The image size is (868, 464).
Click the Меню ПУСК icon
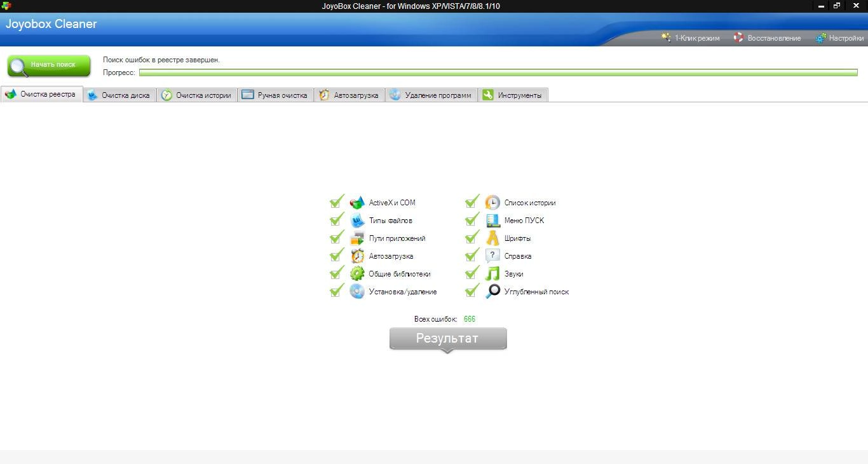tap(492, 221)
